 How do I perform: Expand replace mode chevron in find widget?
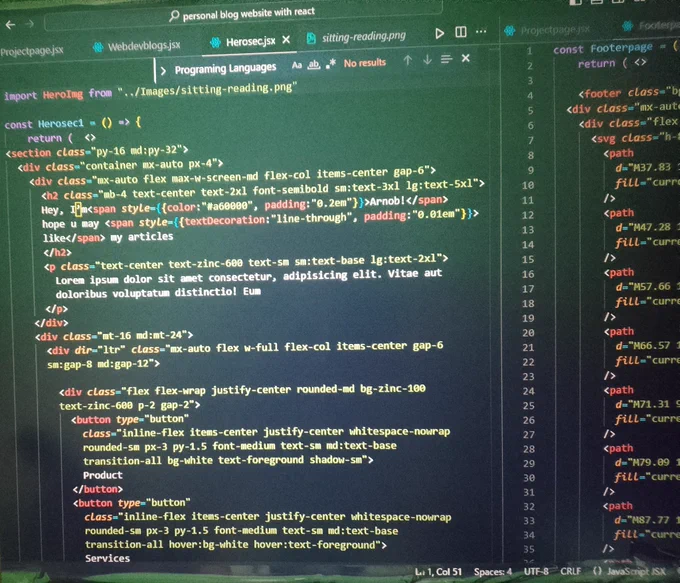click(163, 71)
